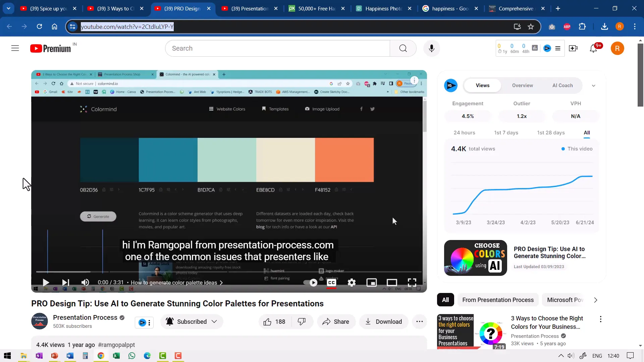Open WhatsApp from the taskbar
The width and height of the screenshot is (644, 362).
(x=132, y=356)
